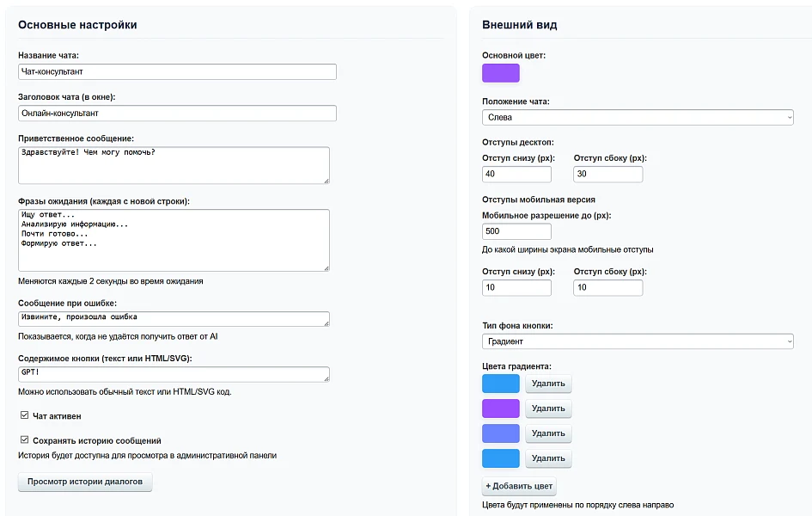812x516 pixels.
Task: Add a new gradient color
Action: pyautogui.click(x=519, y=486)
